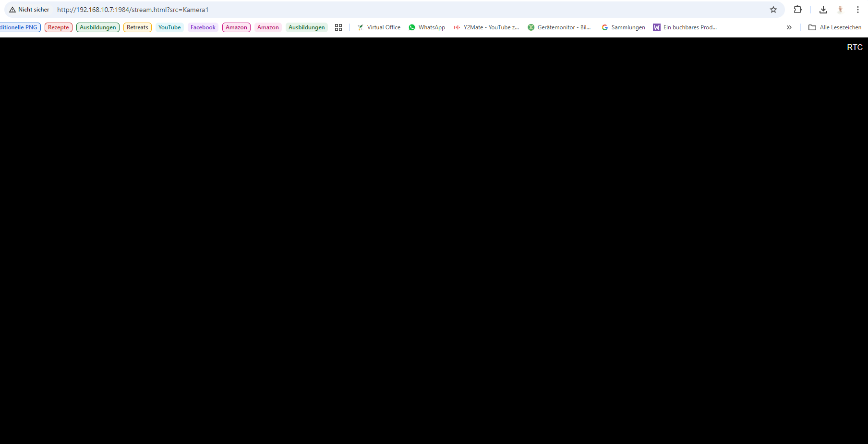Bookmark this page with the star icon
The height and width of the screenshot is (444, 868).
(773, 10)
